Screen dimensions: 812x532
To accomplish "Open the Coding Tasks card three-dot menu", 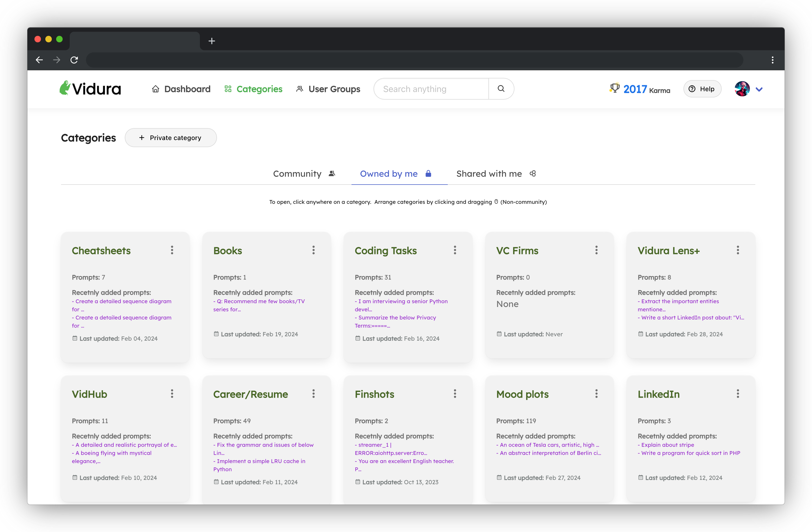I will pos(455,250).
